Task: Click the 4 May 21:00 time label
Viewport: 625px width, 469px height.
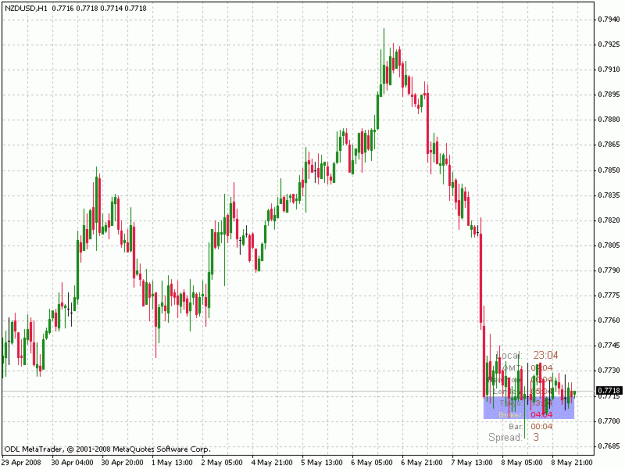Action: click(x=272, y=463)
